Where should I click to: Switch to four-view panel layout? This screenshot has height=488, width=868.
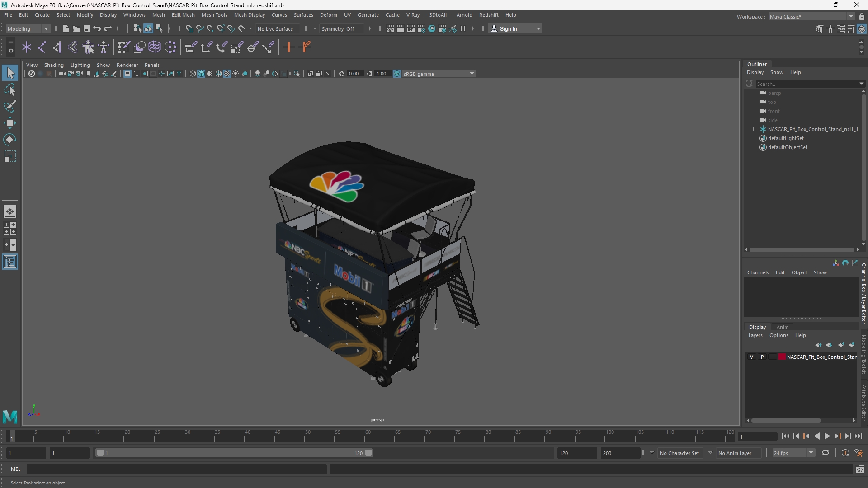coord(10,228)
